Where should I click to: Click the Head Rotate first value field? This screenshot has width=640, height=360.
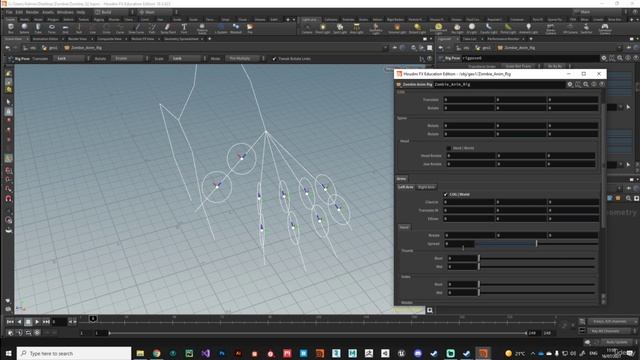pyautogui.click(x=471, y=156)
